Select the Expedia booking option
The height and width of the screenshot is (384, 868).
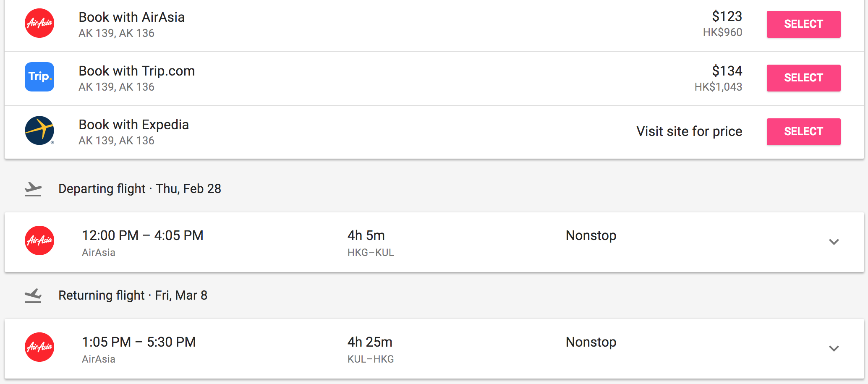point(803,132)
